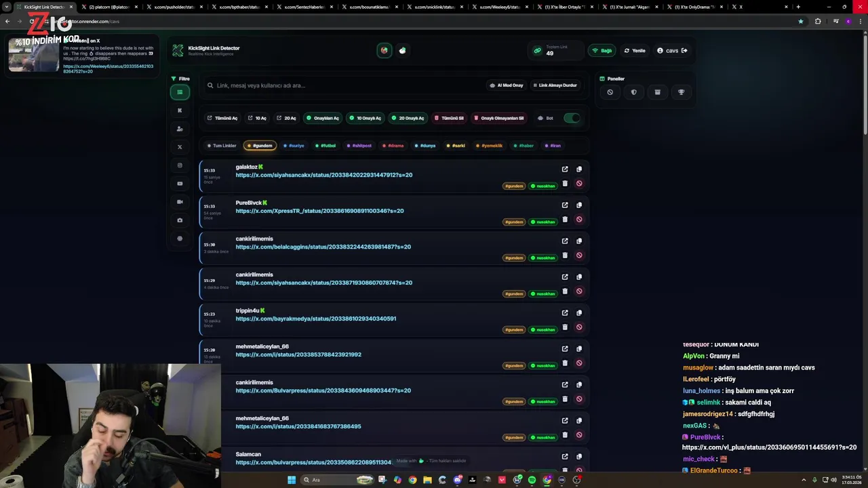Click Tümünü Sil button
The image size is (868, 488).
449,118
